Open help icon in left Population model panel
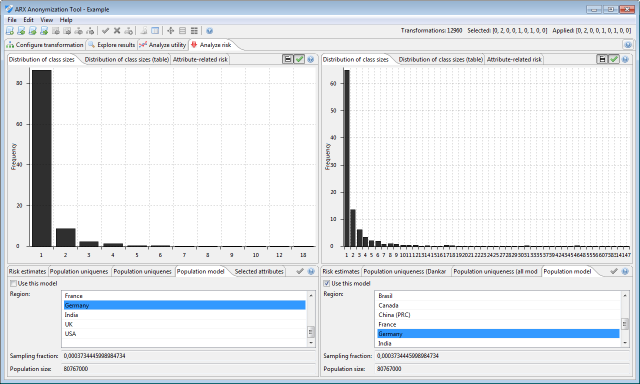The image size is (640, 384). pyautogui.click(x=311, y=271)
